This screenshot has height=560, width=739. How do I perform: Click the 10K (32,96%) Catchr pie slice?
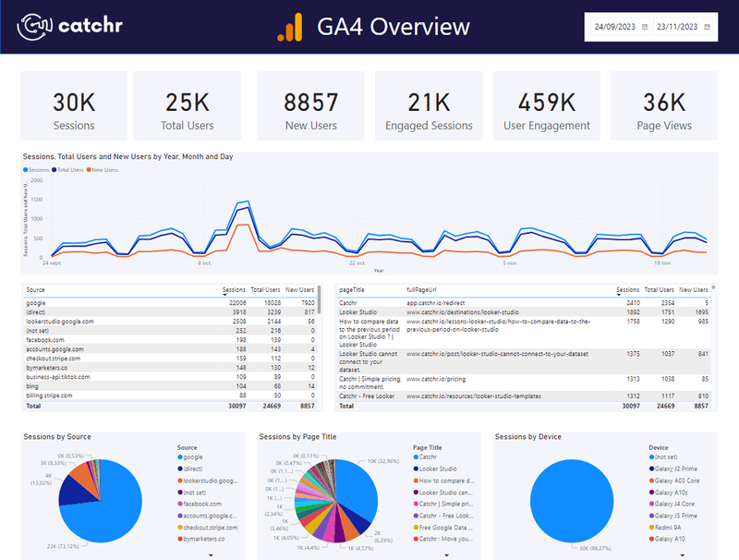[x=358, y=491]
